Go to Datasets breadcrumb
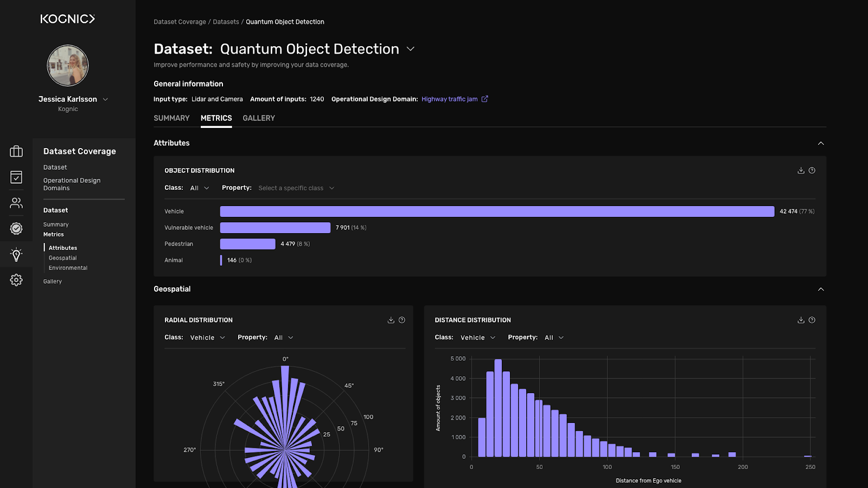The image size is (868, 488). pos(226,22)
